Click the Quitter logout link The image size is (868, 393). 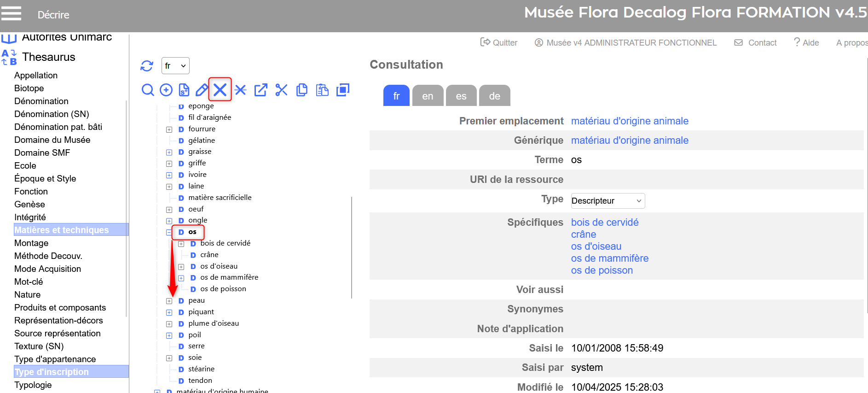point(499,43)
